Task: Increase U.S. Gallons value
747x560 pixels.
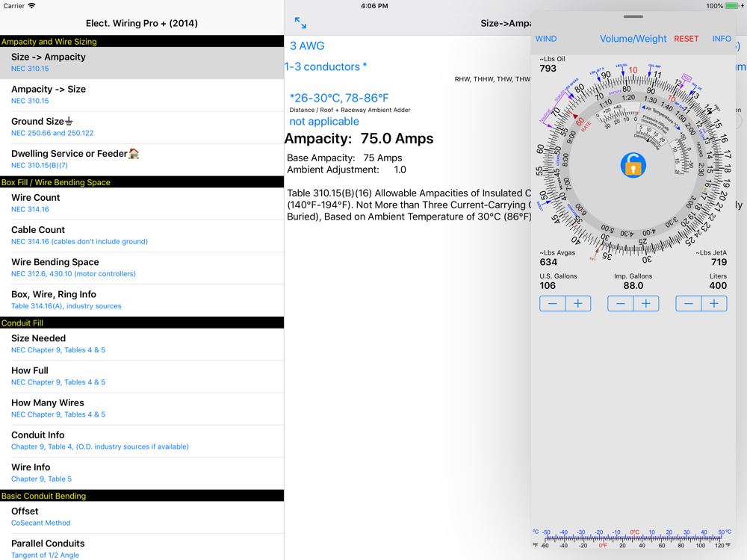Action: pos(578,303)
